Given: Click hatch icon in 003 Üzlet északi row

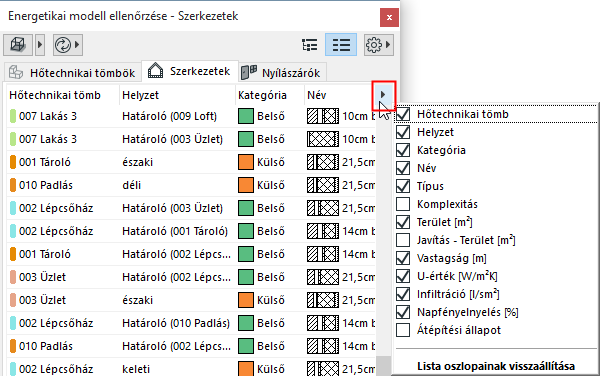Looking at the screenshot, I should [x=323, y=300].
